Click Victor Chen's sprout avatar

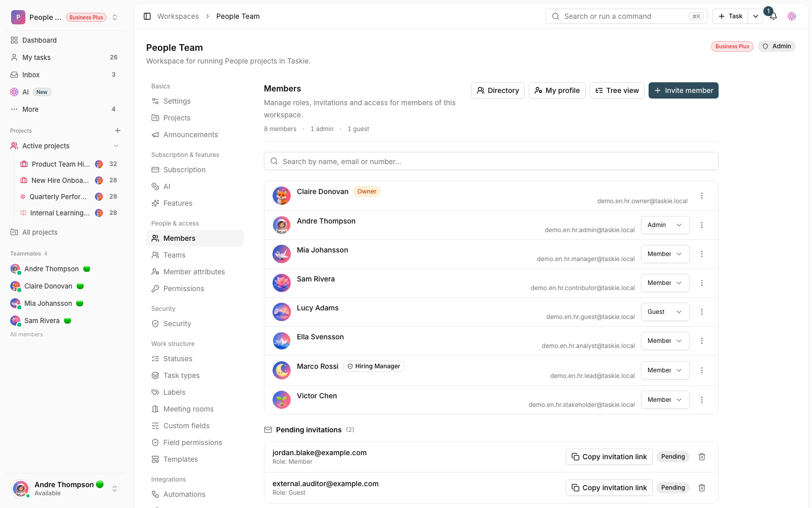point(282,400)
